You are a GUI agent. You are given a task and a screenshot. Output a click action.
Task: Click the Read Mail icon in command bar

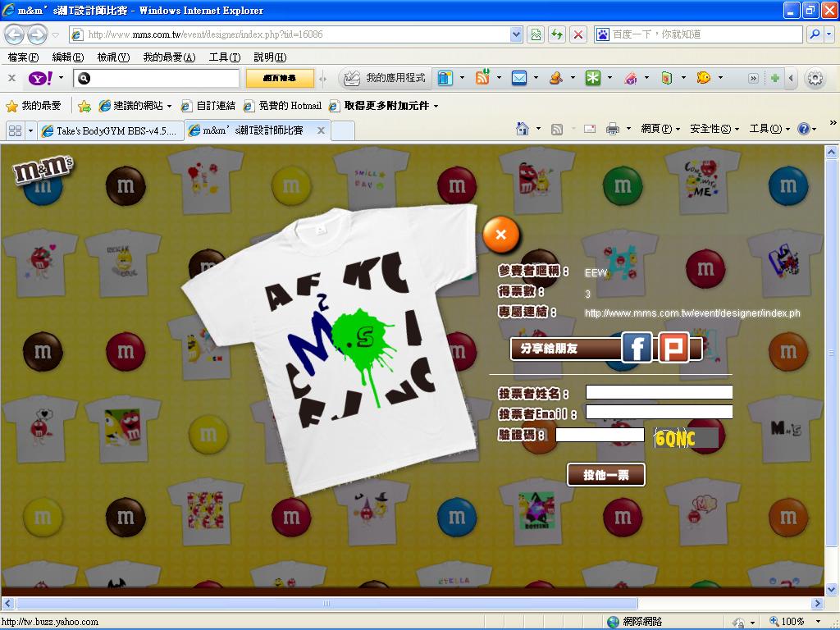590,129
